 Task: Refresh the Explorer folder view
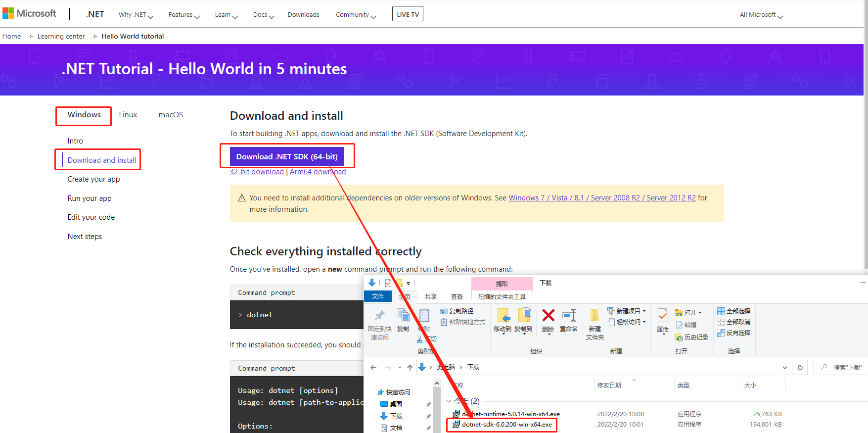tap(800, 367)
